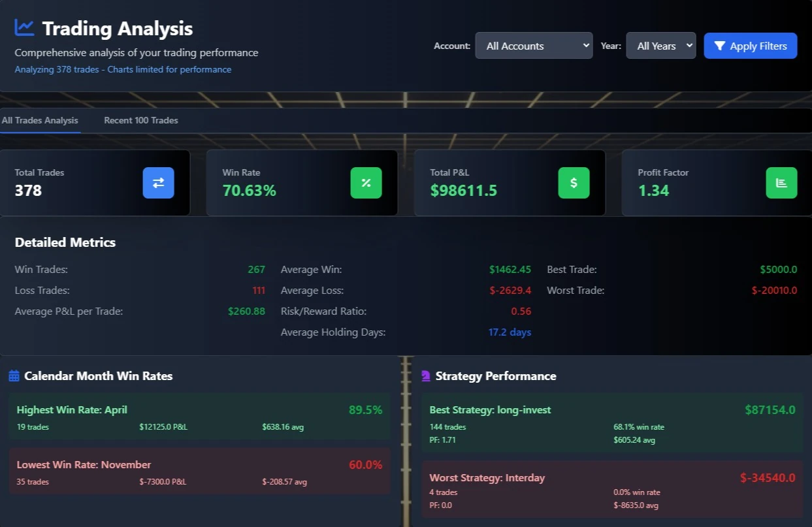Open the Highest Win Rate April card
The height and width of the screenshot is (527, 812).
click(199, 417)
